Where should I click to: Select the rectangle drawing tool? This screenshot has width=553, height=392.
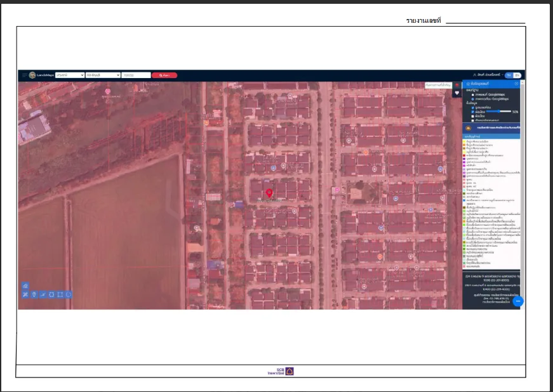60,294
